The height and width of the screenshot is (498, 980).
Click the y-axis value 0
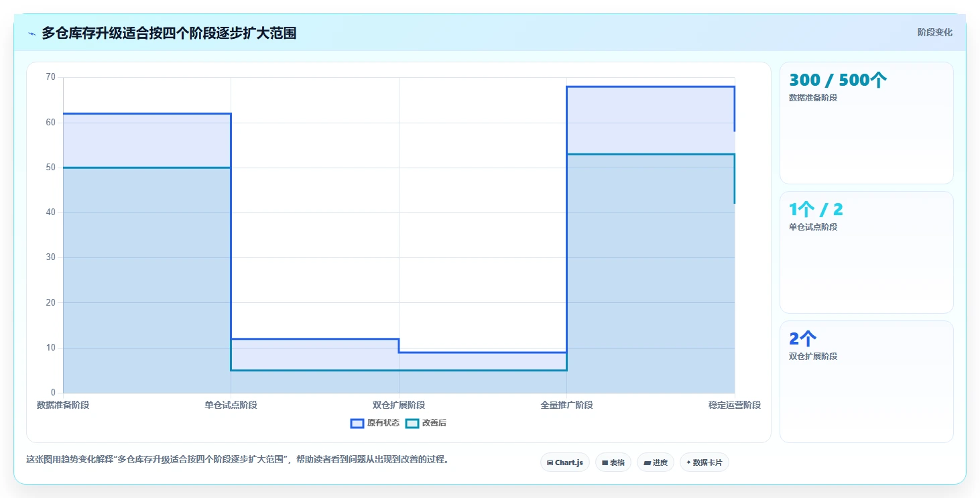pos(54,393)
